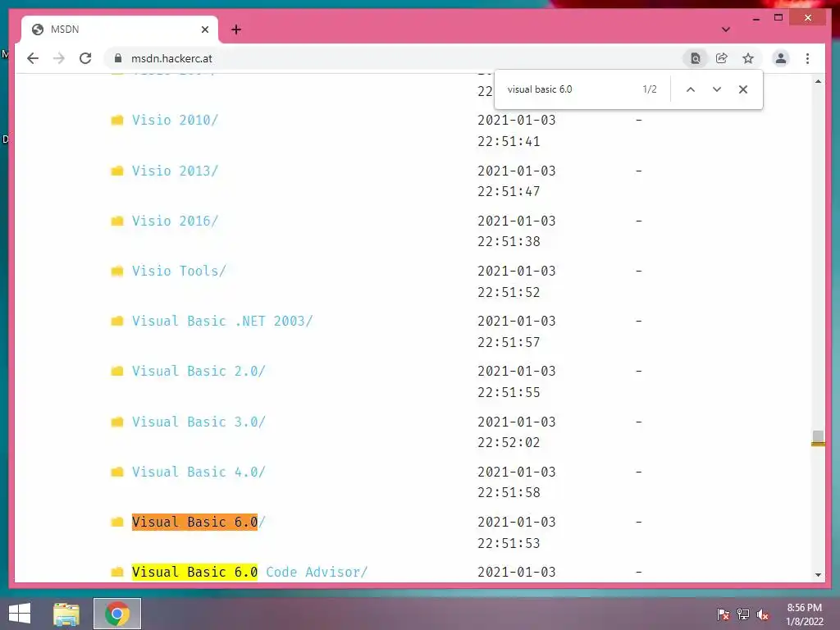Click the folder icon beside Visio Tools/
Screen dimensions: 840x630
[116, 271]
